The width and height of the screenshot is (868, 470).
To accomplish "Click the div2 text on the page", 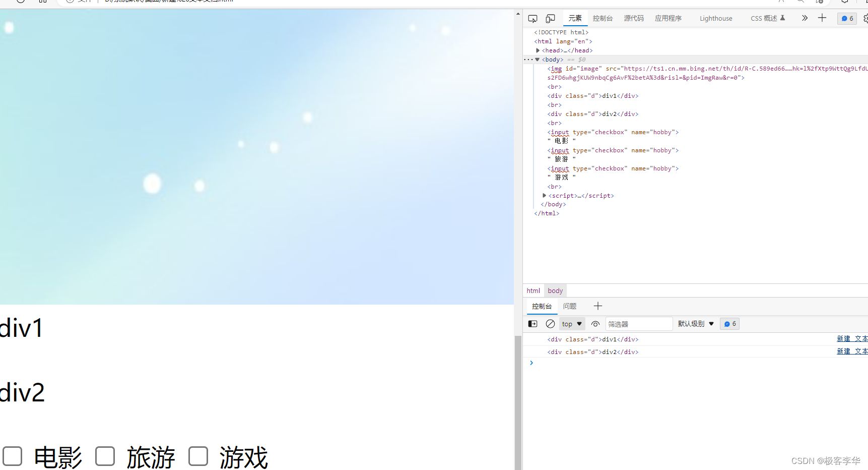I will (x=22, y=392).
